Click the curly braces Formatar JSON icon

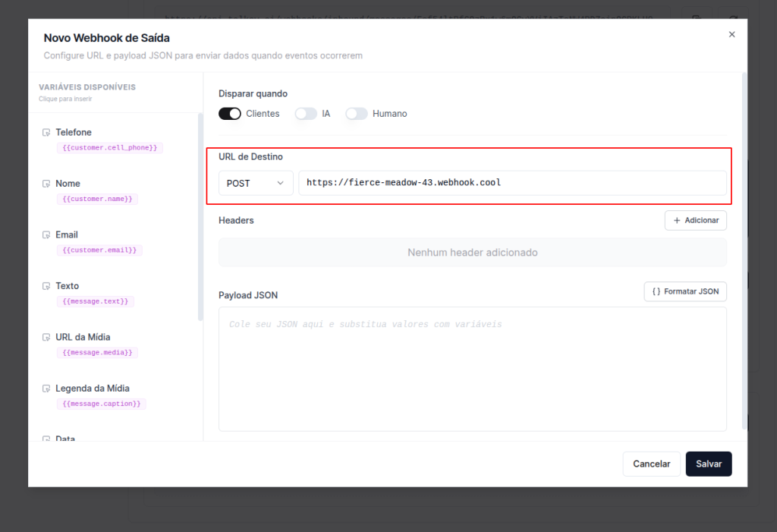(656, 291)
